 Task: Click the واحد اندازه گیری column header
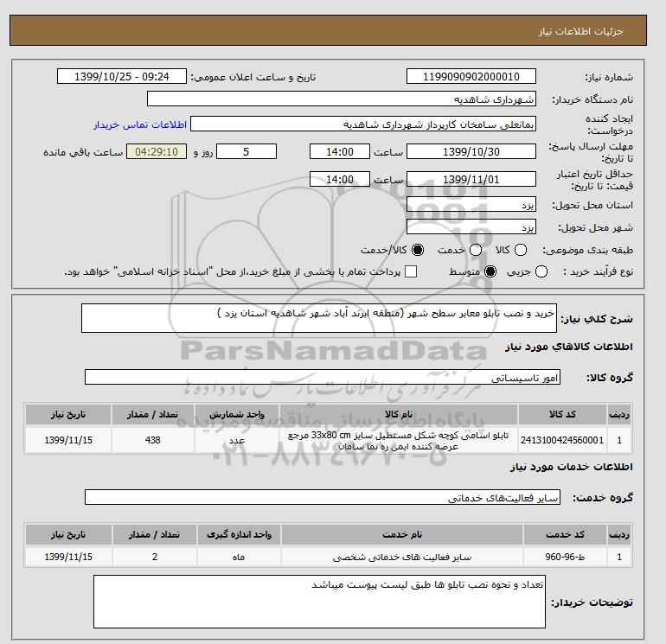pyautogui.click(x=239, y=534)
